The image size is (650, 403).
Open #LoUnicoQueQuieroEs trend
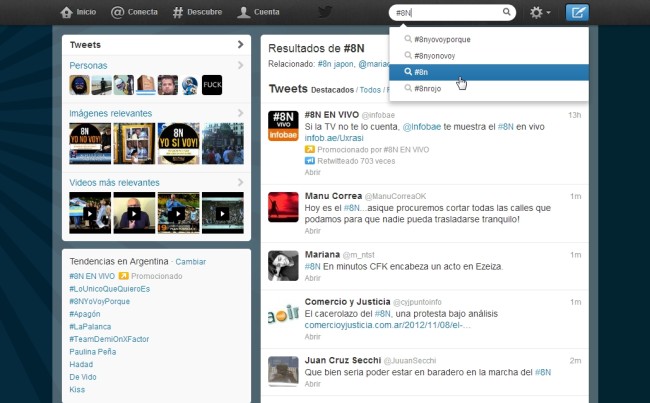(110, 289)
